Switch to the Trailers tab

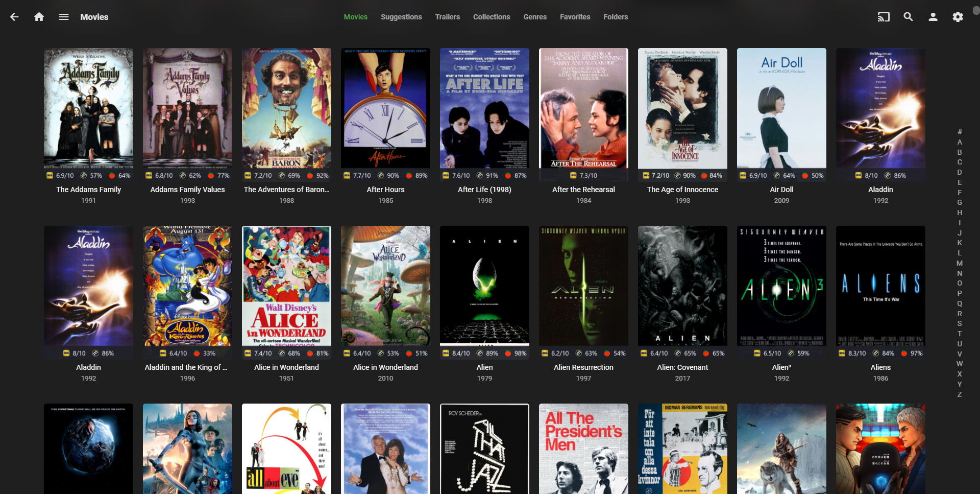[x=447, y=17]
